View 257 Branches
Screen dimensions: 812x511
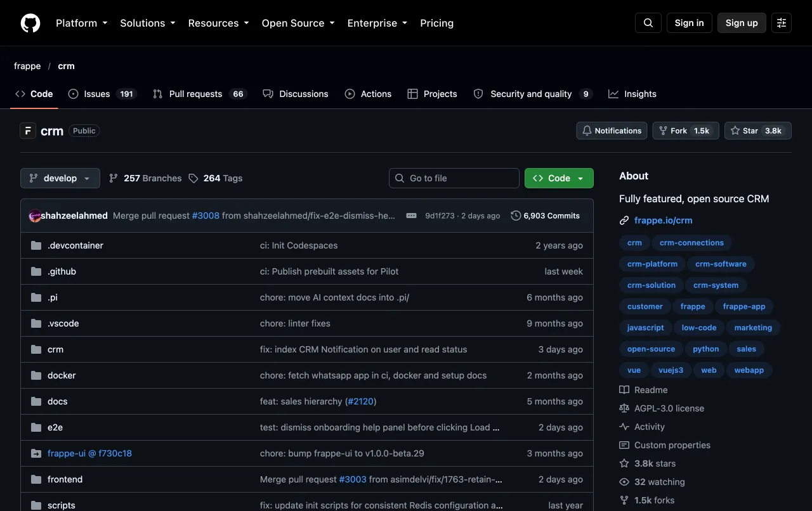pyautogui.click(x=145, y=178)
